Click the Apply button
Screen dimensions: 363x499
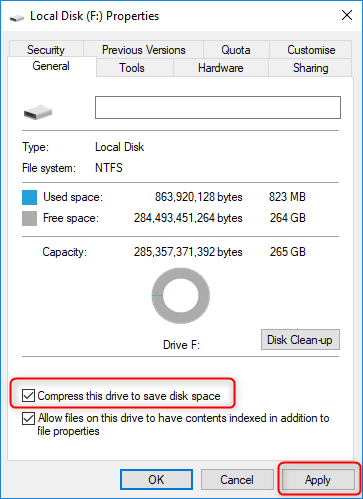[318, 480]
